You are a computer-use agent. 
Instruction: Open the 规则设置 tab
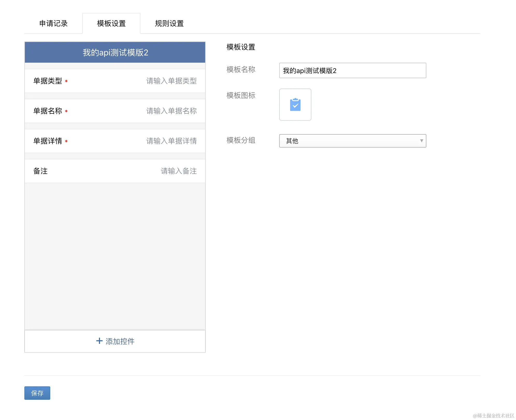[169, 23]
